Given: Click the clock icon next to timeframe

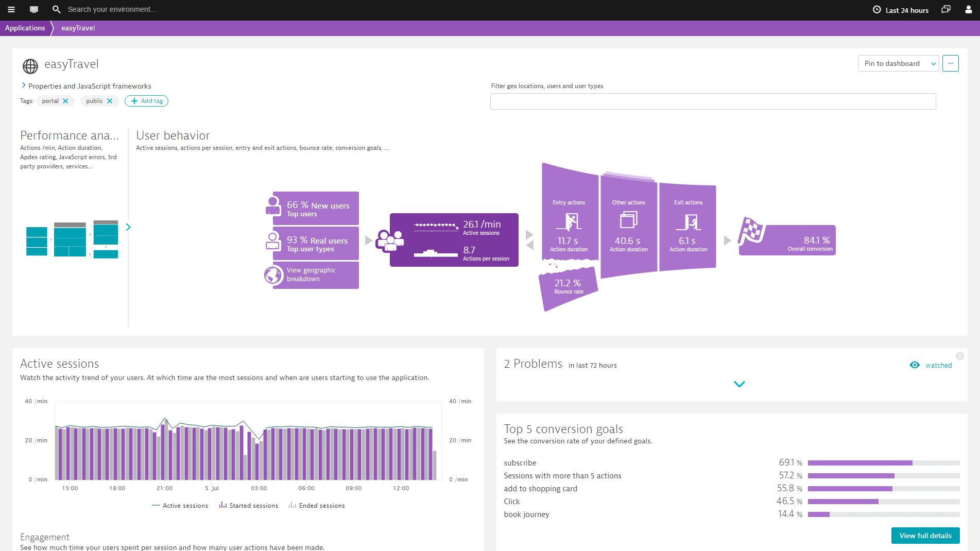Looking at the screenshot, I should tap(876, 10).
